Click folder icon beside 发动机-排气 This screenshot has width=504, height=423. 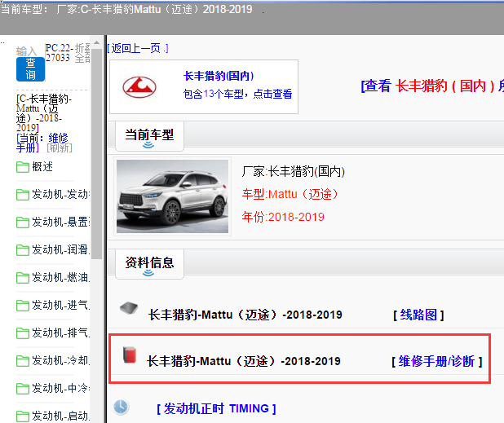pos(23,333)
